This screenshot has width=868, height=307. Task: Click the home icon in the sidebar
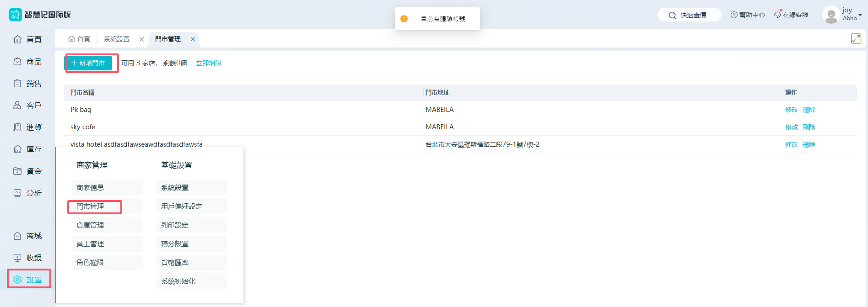[17, 39]
